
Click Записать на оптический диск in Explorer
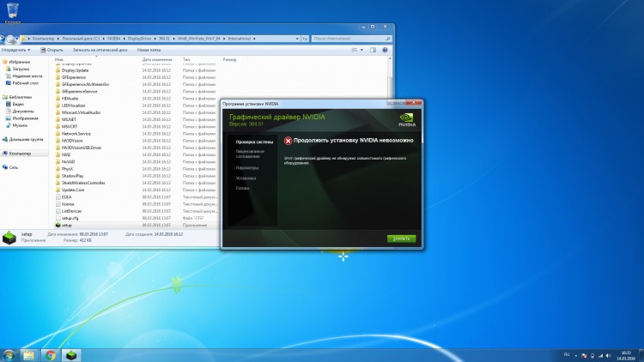click(x=100, y=50)
